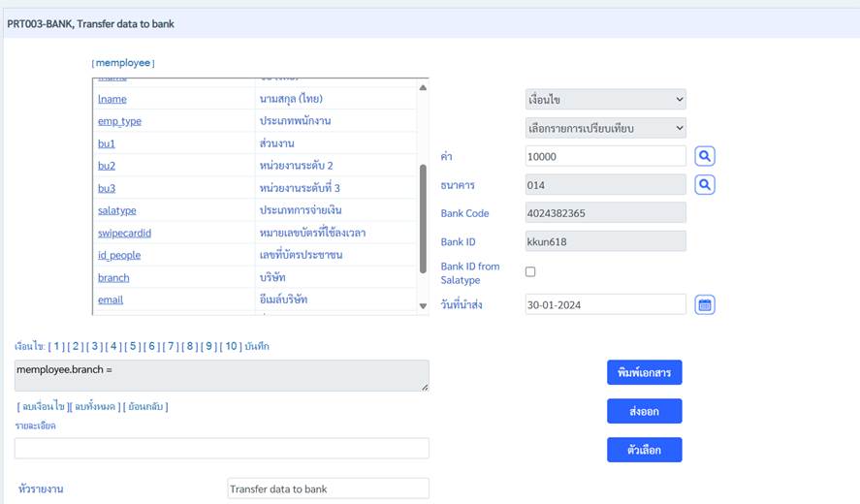Select the bu2 field link

pos(107,166)
